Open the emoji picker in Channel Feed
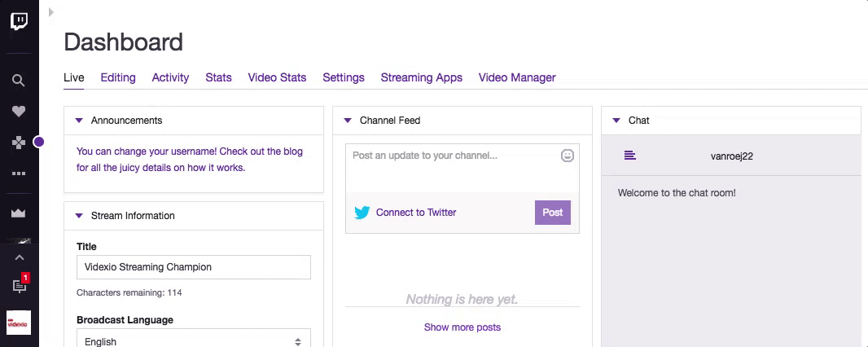This screenshot has height=347, width=868. pos(568,156)
